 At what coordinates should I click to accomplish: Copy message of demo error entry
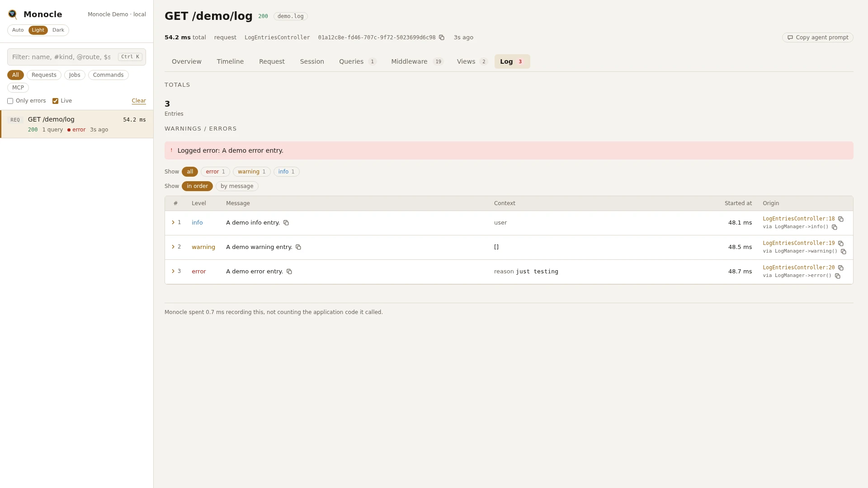click(289, 272)
